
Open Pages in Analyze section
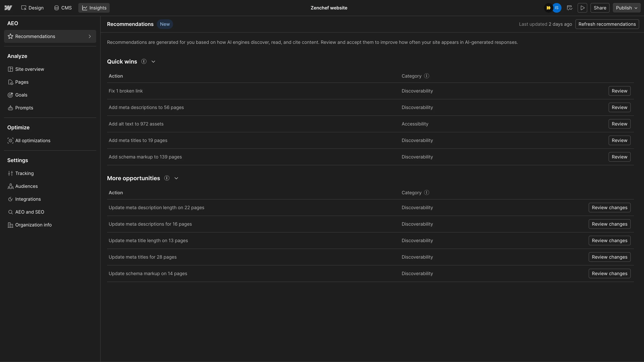[x=50, y=82]
